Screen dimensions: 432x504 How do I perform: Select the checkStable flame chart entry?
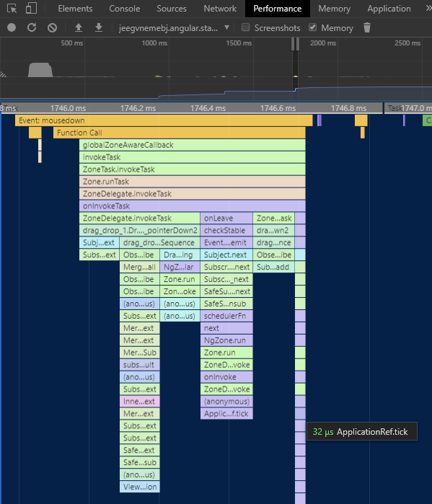(x=226, y=231)
